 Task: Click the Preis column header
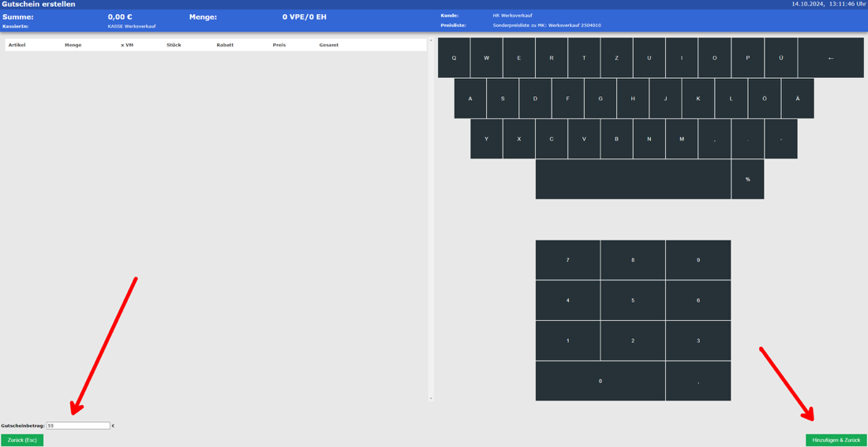pos(279,45)
